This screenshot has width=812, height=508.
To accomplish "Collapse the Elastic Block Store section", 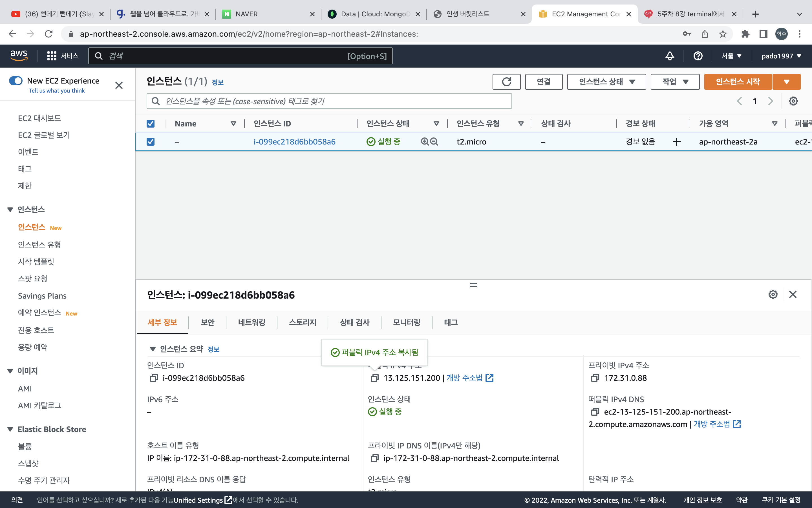I will point(10,429).
